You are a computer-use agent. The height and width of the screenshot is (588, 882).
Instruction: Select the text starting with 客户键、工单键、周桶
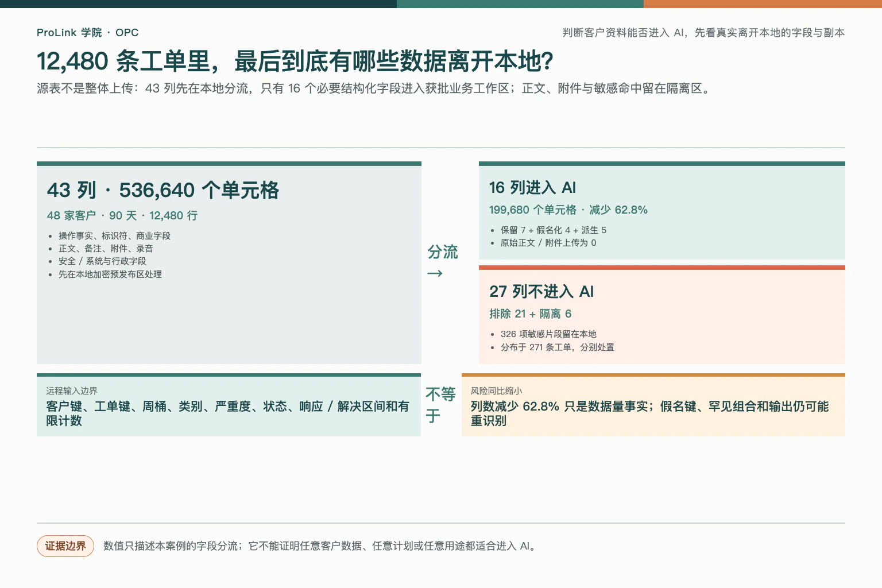pos(227,413)
